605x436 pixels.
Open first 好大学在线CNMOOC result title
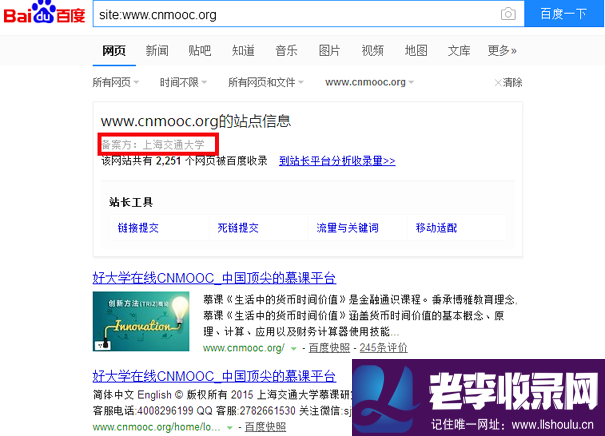(x=214, y=278)
